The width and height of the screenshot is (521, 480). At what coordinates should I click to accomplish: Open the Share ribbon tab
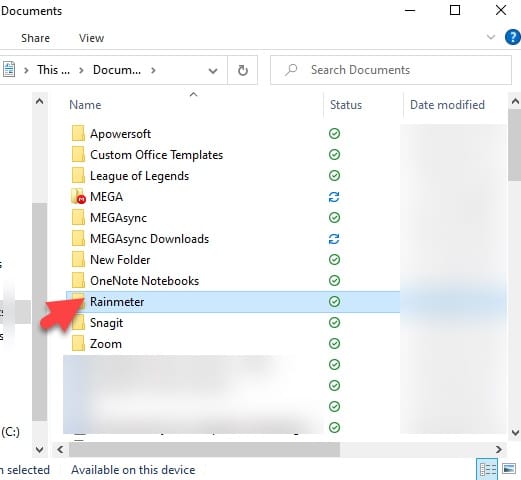coord(35,38)
